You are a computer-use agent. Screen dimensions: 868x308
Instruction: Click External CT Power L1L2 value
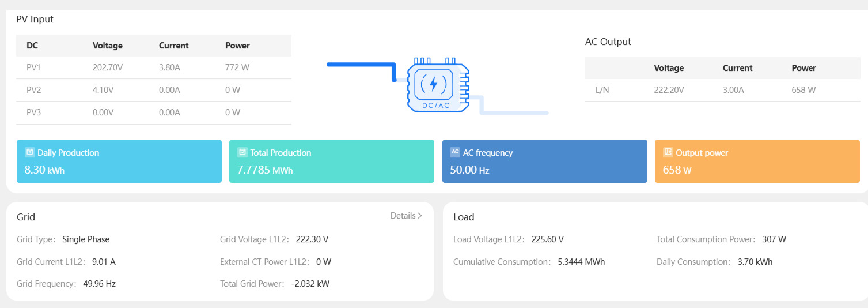click(x=324, y=262)
